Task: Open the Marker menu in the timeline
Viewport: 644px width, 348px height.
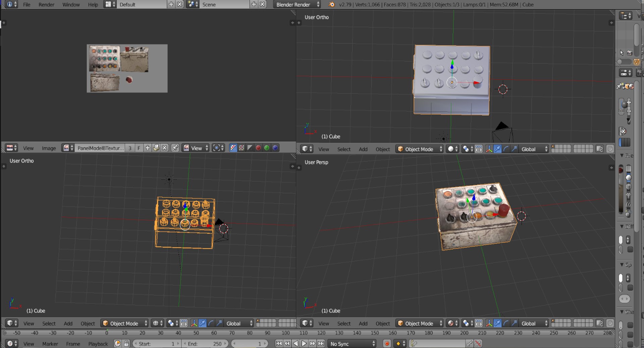Action: coord(50,344)
